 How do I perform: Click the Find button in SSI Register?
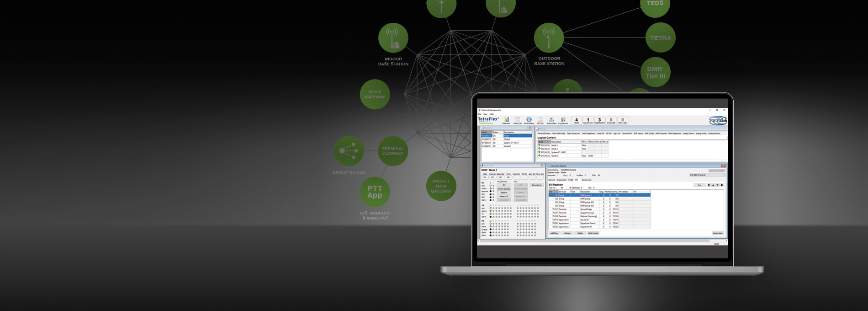point(699,185)
